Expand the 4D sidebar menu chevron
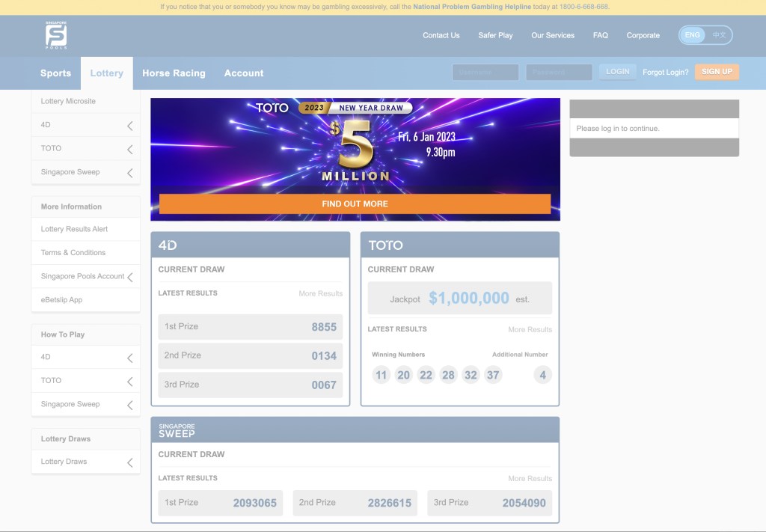This screenshot has width=766, height=532. click(x=130, y=126)
